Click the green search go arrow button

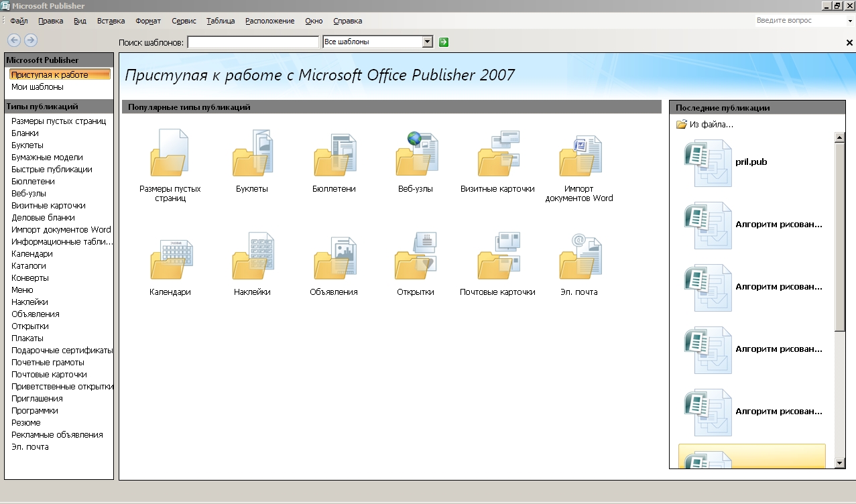(443, 42)
